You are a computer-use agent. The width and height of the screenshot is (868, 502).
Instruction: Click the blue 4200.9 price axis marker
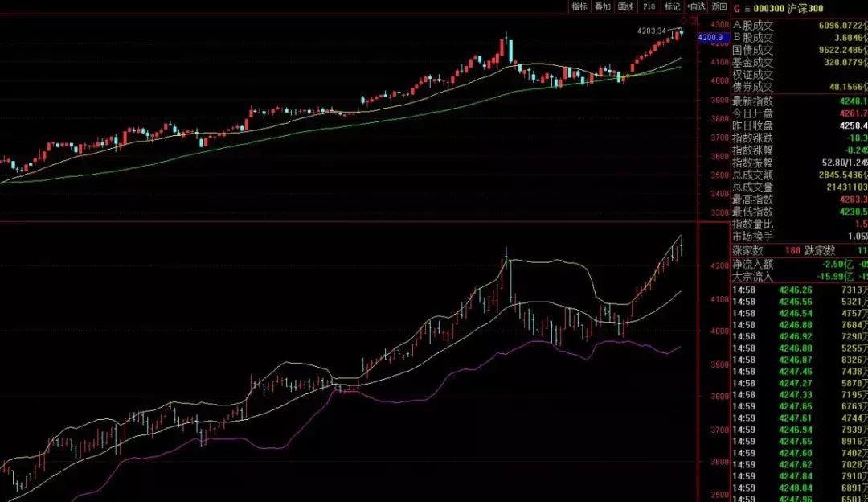pyautogui.click(x=712, y=37)
